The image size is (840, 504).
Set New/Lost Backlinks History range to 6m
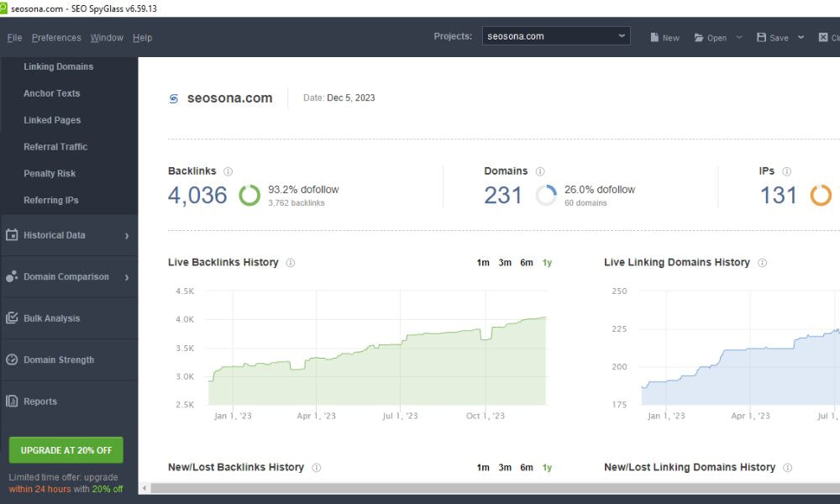coord(527,468)
